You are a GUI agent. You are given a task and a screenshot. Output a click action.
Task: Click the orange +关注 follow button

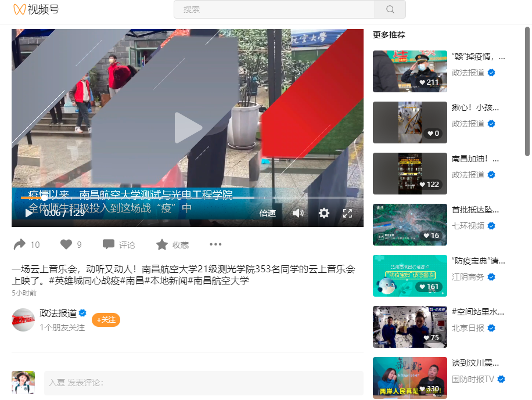(106, 320)
